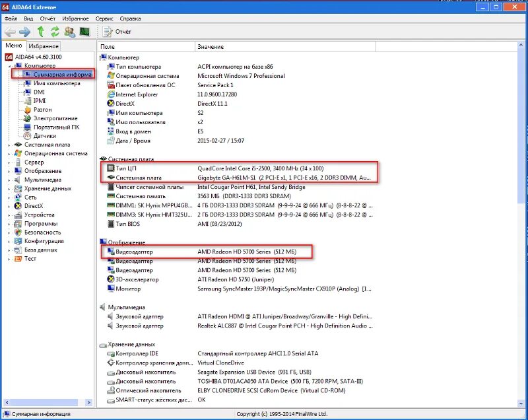Click the Отчёт report toolbar button
Image resolution: width=528 pixels, height=420 pixels.
pos(117,32)
